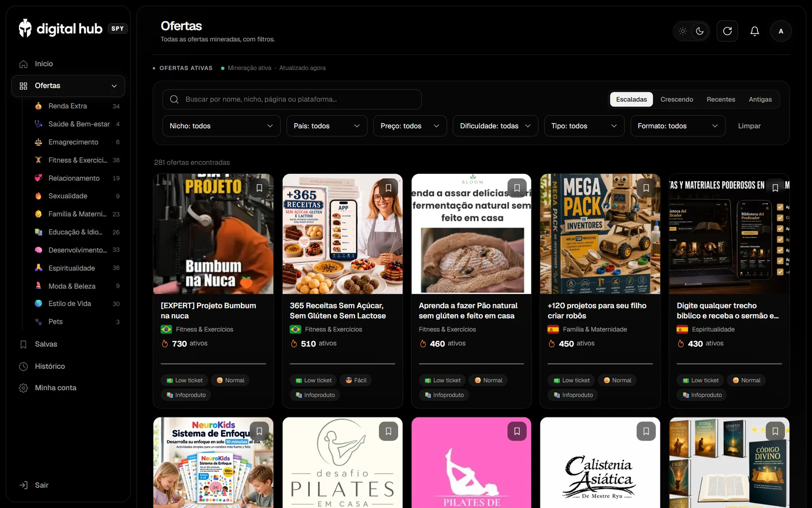Open Espiritualidade category in sidebar

77,268
